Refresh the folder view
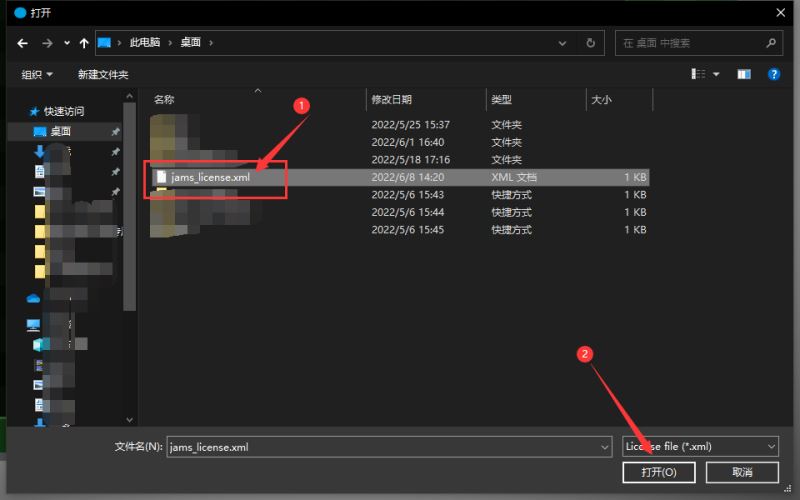This screenshot has width=800, height=500. (591, 43)
